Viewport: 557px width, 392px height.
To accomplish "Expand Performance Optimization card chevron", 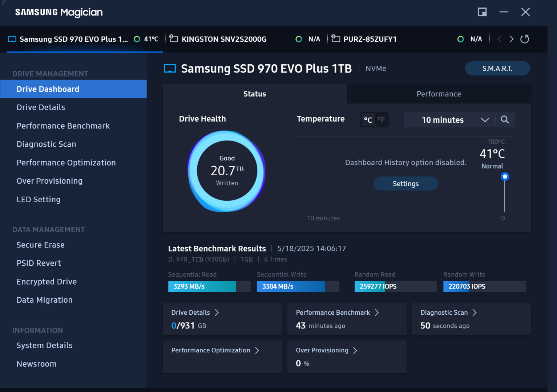I will point(257,350).
